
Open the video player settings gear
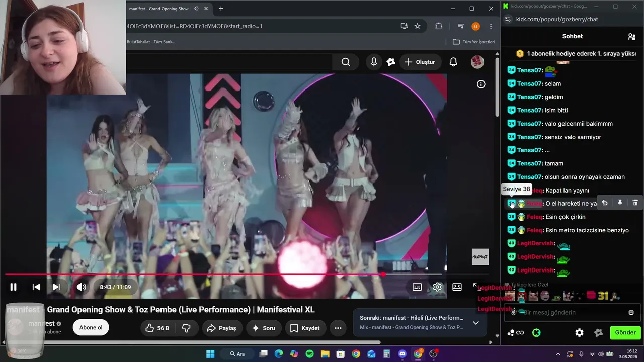point(437,287)
